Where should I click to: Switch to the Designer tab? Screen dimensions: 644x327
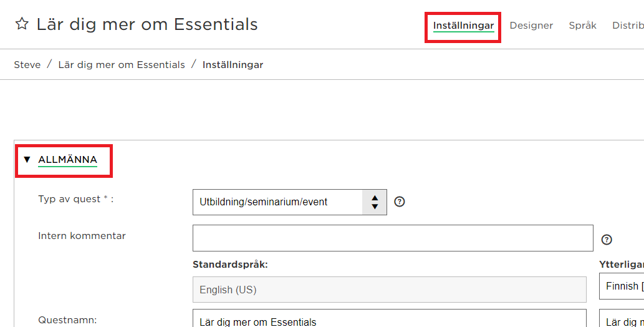[x=531, y=26]
